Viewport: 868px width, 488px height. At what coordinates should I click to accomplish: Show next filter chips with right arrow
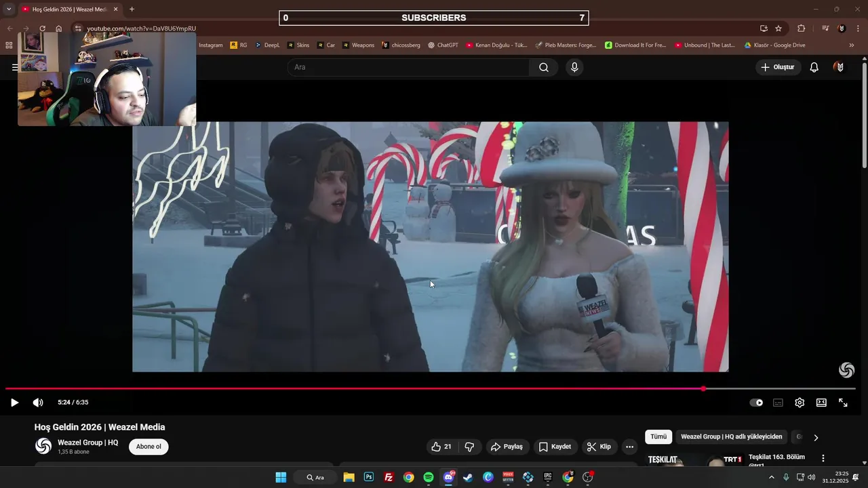[x=816, y=437]
